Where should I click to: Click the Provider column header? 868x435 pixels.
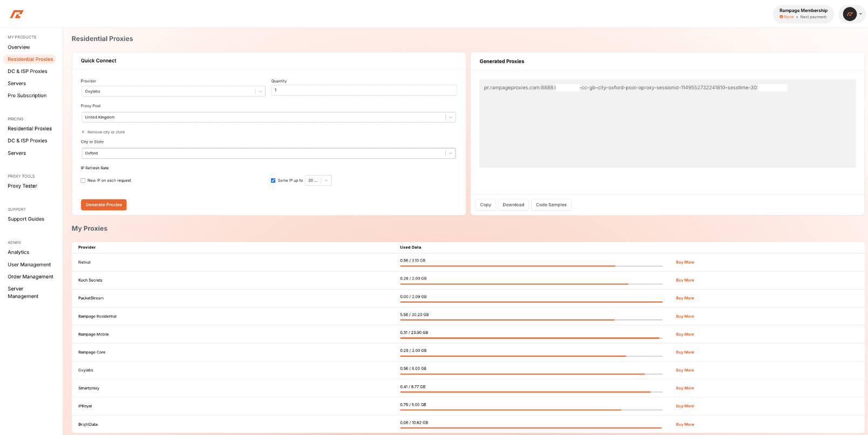click(x=87, y=247)
